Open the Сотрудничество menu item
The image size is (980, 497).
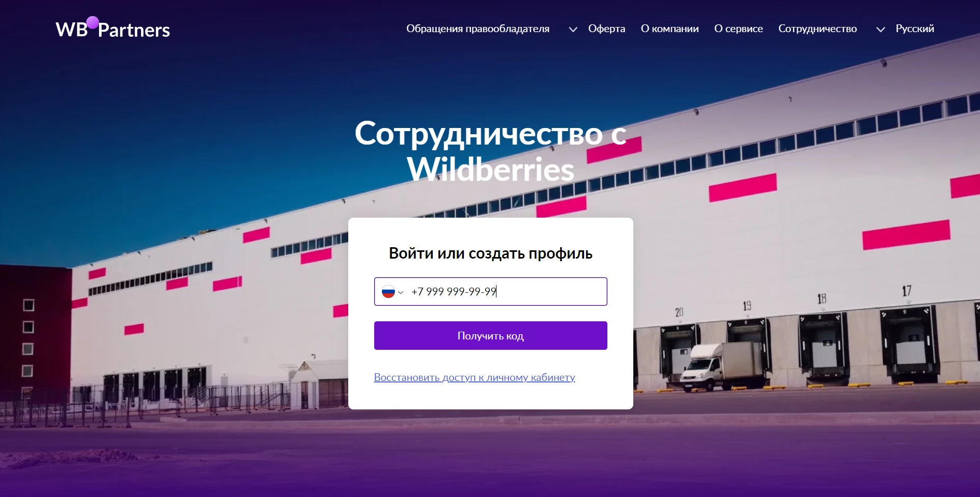(817, 29)
